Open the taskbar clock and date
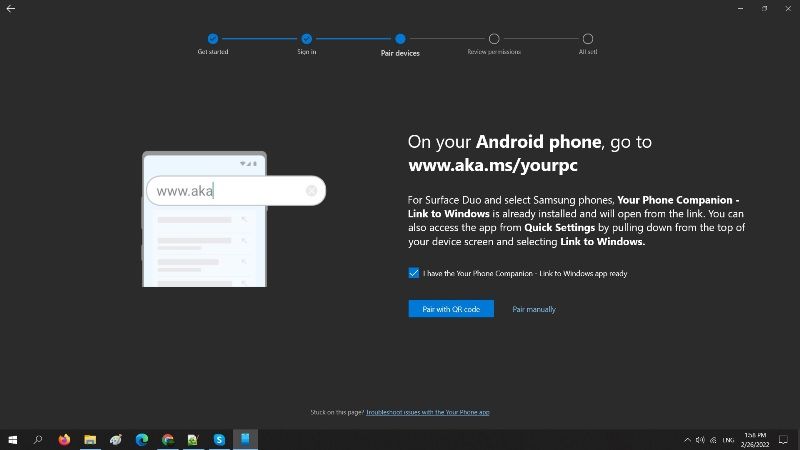 755,440
